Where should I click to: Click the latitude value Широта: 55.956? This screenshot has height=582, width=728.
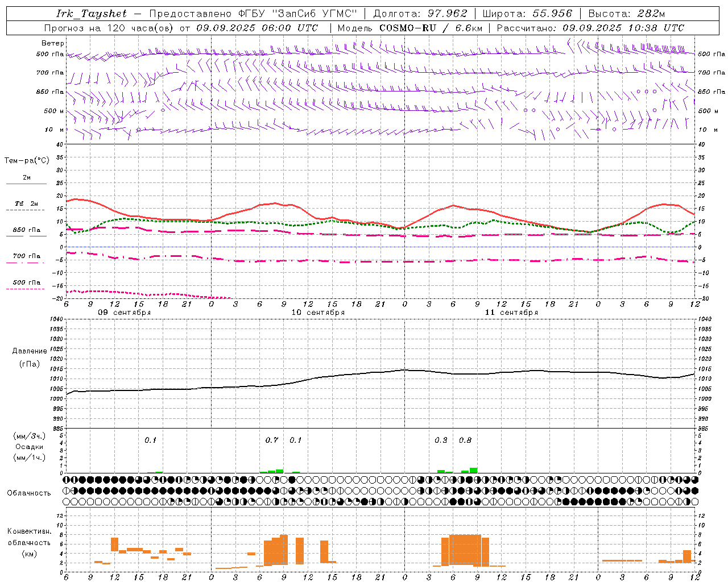coord(527,14)
